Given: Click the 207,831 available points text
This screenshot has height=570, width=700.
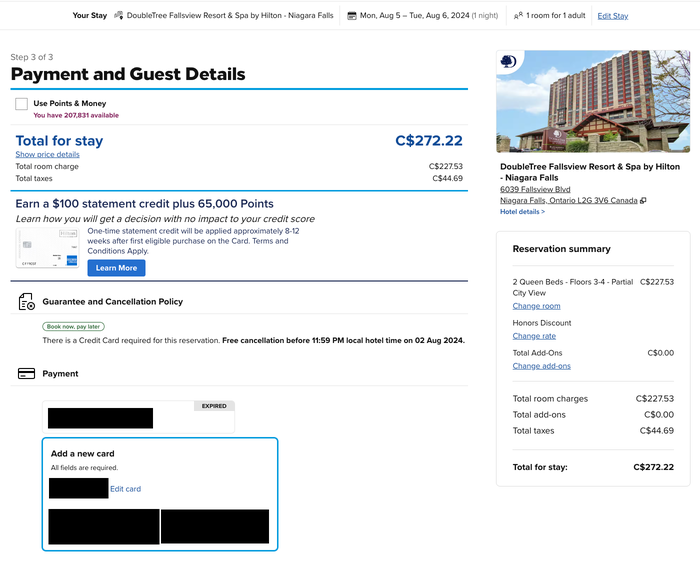Looking at the screenshot, I should click(76, 115).
